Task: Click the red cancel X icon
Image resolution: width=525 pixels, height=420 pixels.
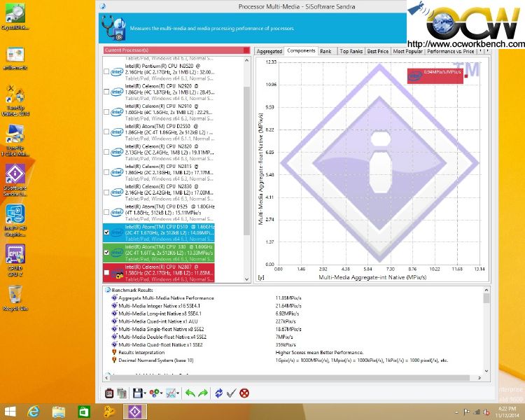Action: point(244,393)
